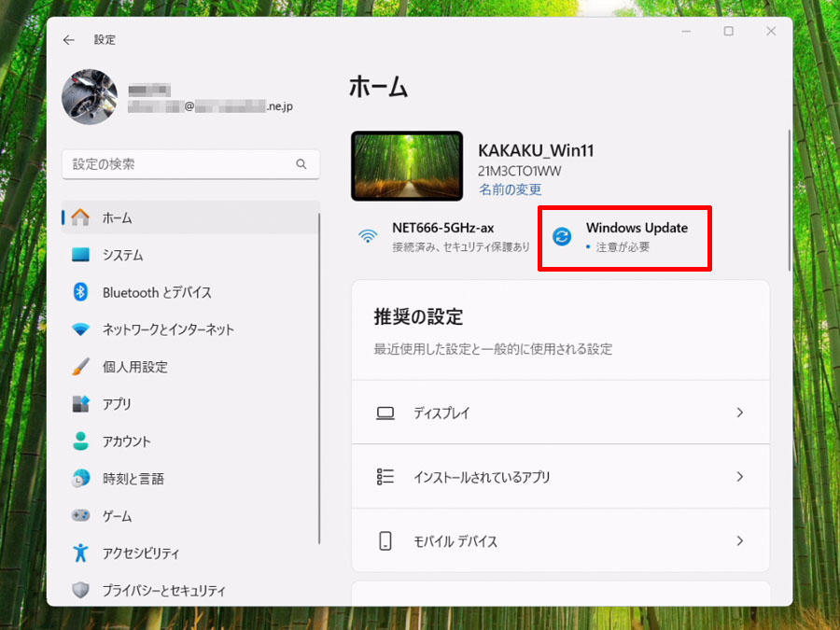Screen dimensions: 840x630
Task: Click the ゲーム controller icon
Action: pos(80,515)
